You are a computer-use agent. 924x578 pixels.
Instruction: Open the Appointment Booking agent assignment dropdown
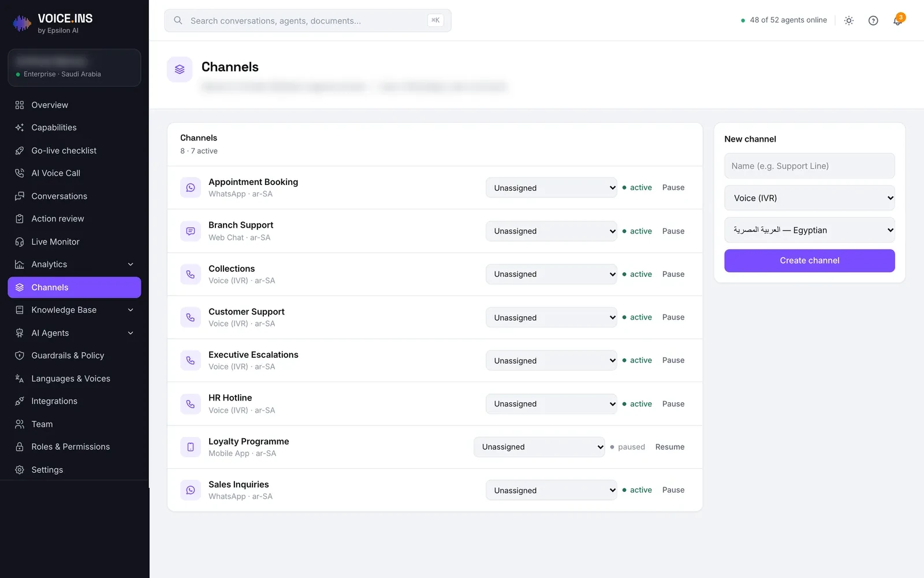(552, 187)
